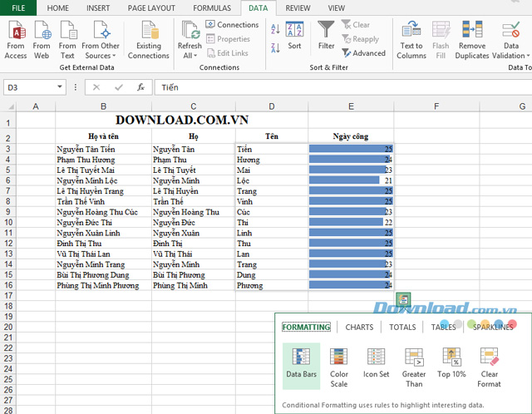Open the Name Box dropdown arrow
This screenshot has width=532, height=414.
(60, 86)
